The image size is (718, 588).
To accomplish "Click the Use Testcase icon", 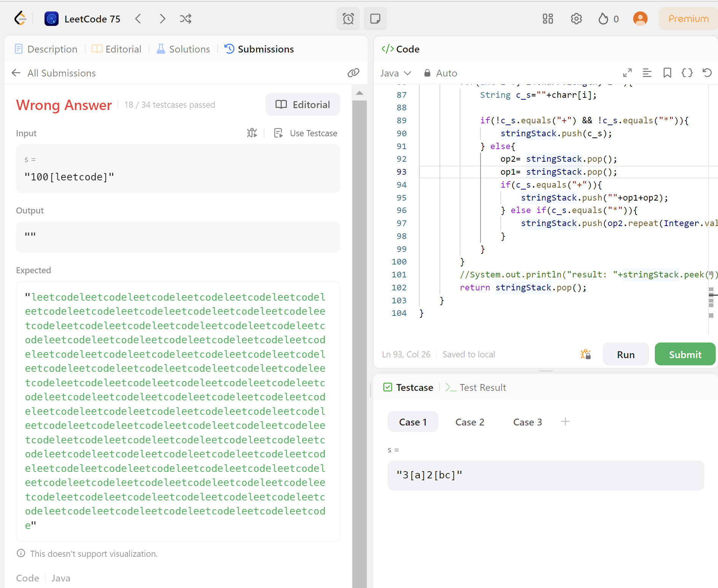I will (x=279, y=133).
